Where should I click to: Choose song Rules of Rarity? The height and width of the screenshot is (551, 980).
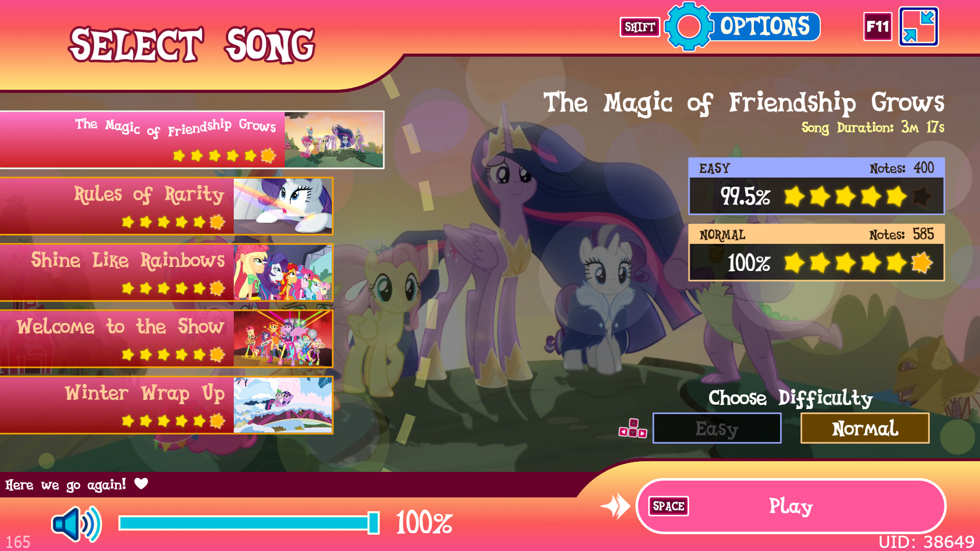click(166, 206)
